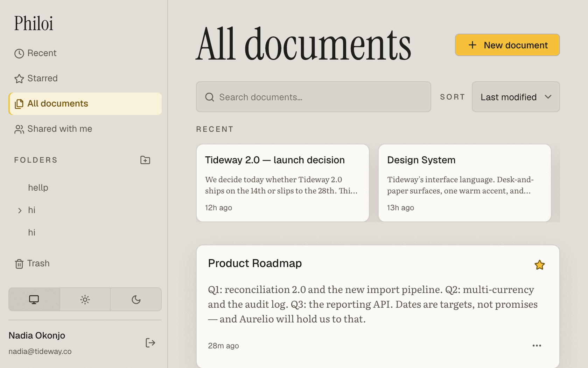Switch to dark theme with moon icon
The height and width of the screenshot is (368, 588).
point(136,300)
